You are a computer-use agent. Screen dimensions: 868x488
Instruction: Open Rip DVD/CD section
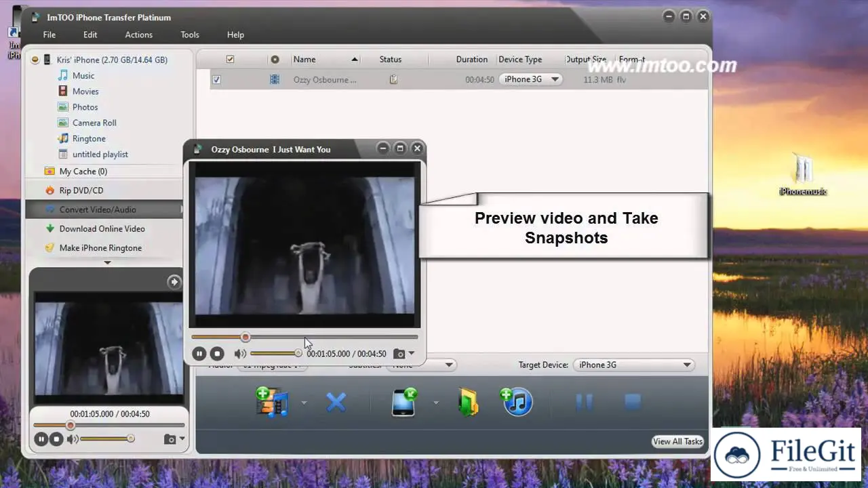click(x=81, y=190)
